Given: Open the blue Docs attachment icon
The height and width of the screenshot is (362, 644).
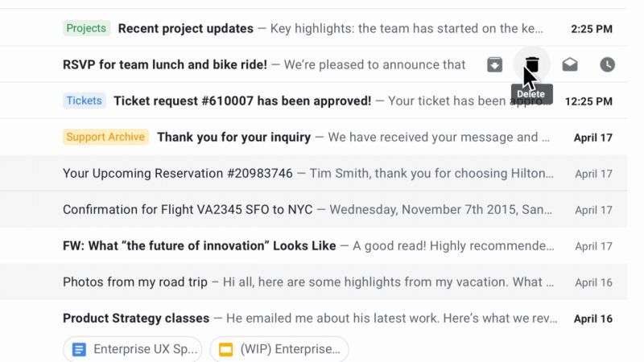Looking at the screenshot, I should 79,349.
